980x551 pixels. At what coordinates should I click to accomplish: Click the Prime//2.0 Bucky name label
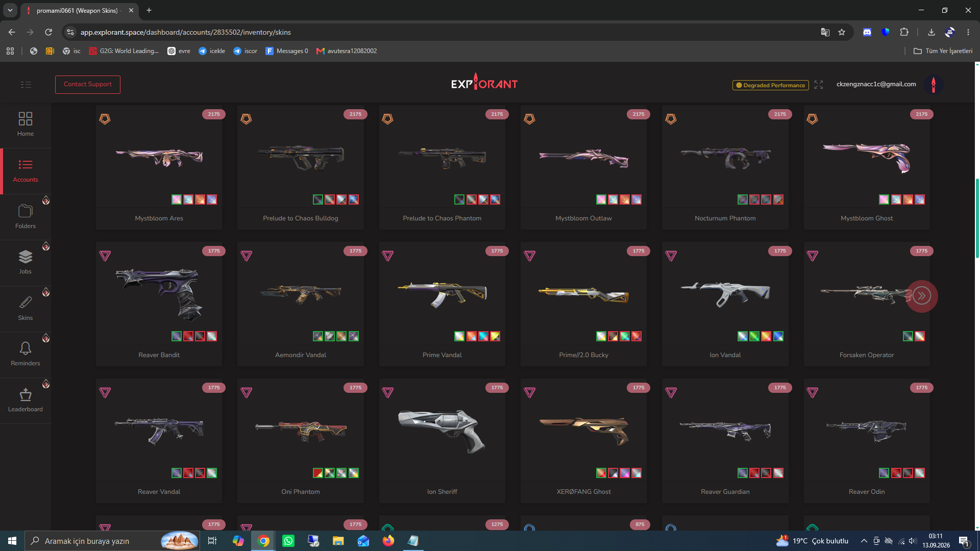pyautogui.click(x=583, y=355)
